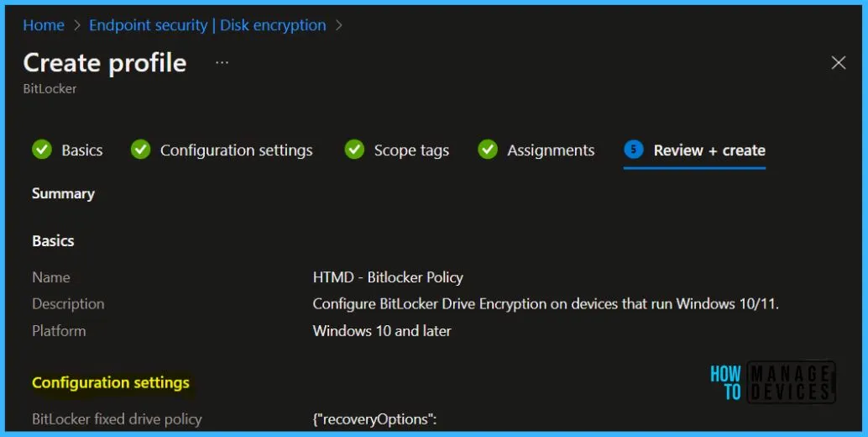This screenshot has height=437, width=868.
Task: Open the ellipsis menu beside Create profile
Action: coord(222,62)
